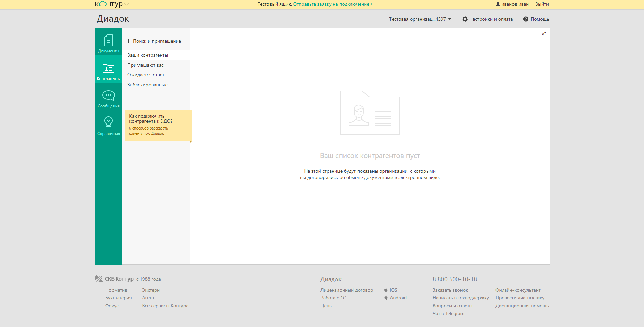Viewport: 644px width, 327px height.
Task: Click the help question mark icon
Action: click(x=526, y=19)
